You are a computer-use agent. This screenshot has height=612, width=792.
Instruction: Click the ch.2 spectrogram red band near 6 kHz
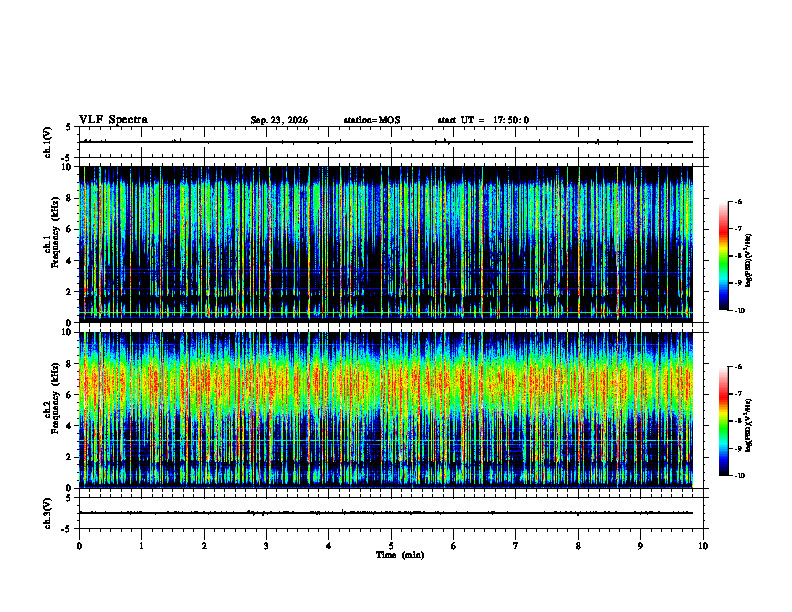[386, 384]
